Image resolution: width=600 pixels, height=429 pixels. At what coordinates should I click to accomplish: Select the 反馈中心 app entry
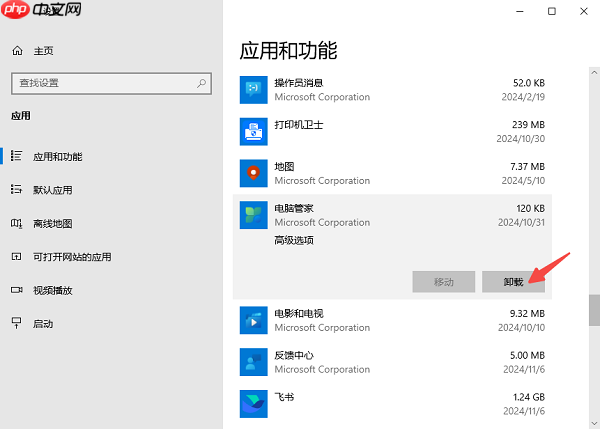[x=392, y=362]
